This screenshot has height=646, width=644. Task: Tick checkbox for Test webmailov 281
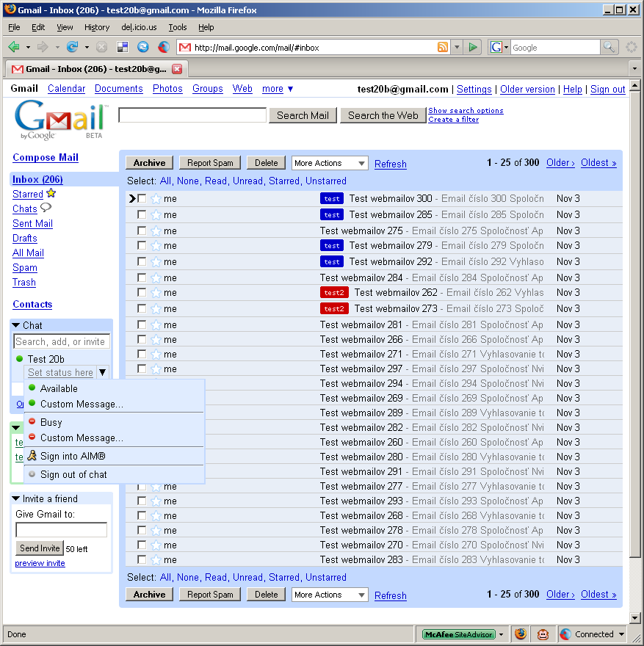click(x=142, y=324)
